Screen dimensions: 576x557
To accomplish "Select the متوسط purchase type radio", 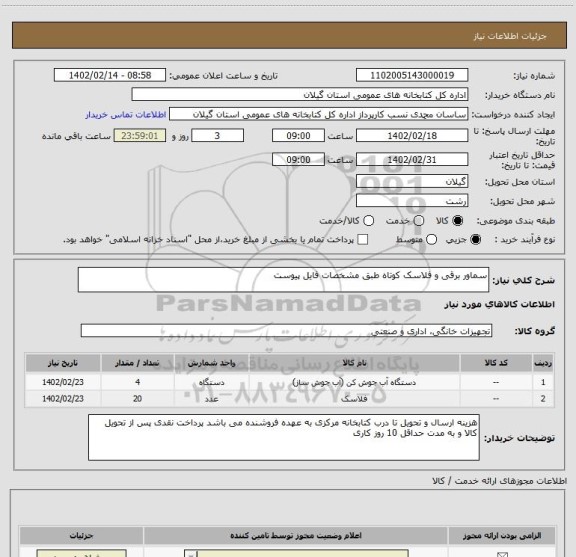I will point(431,240).
